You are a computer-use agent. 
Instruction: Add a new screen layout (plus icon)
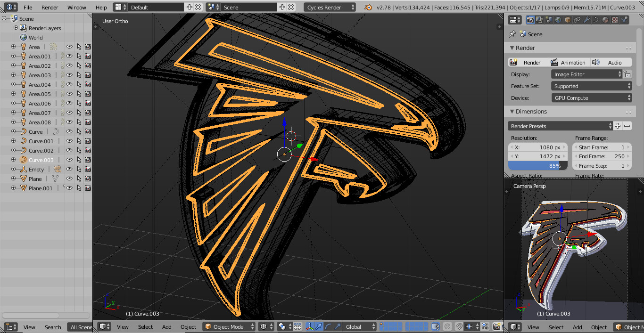pyautogui.click(x=189, y=7)
